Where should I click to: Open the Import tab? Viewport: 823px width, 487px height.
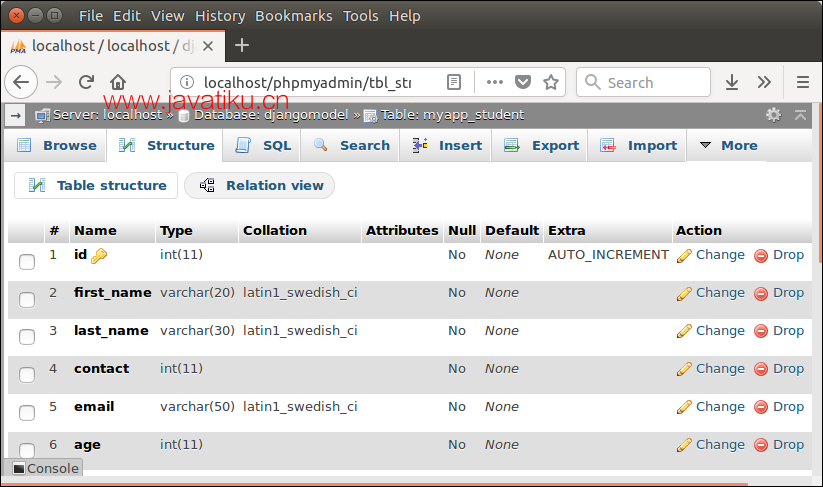click(x=637, y=145)
